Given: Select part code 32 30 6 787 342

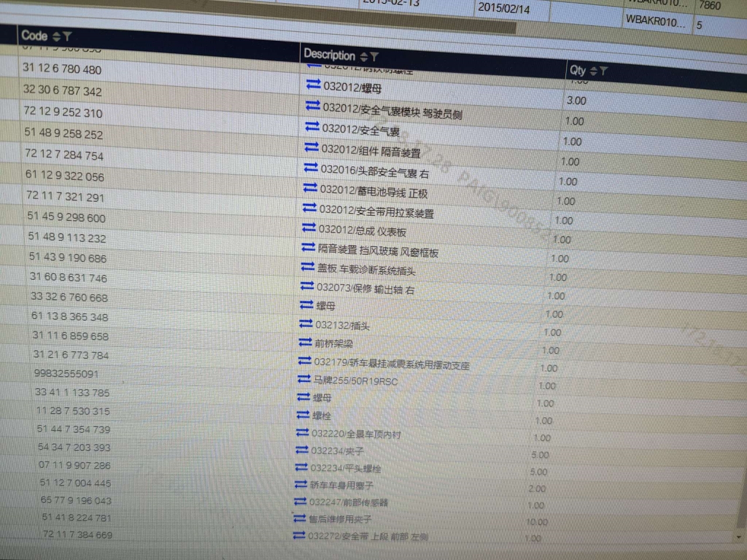Looking at the screenshot, I should pyautogui.click(x=62, y=90).
